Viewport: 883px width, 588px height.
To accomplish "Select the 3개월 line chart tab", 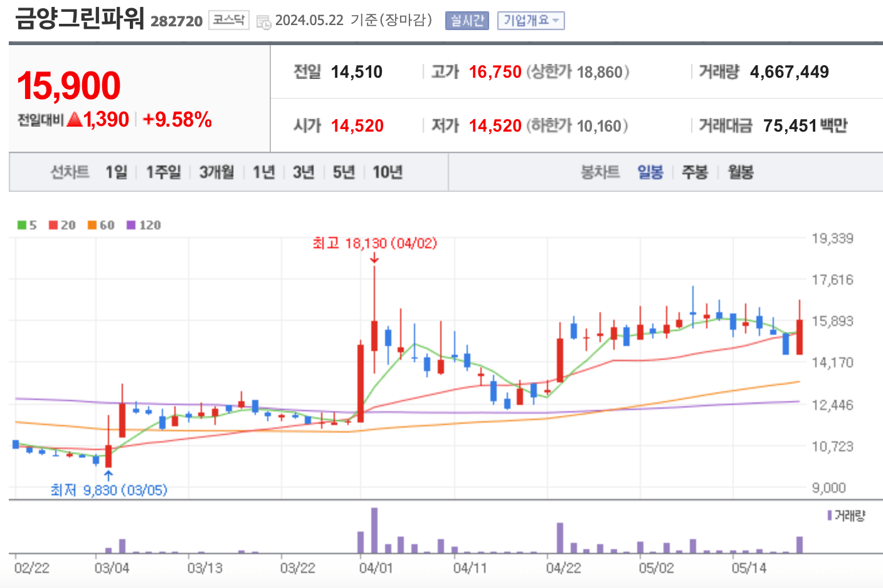I will click(x=217, y=172).
